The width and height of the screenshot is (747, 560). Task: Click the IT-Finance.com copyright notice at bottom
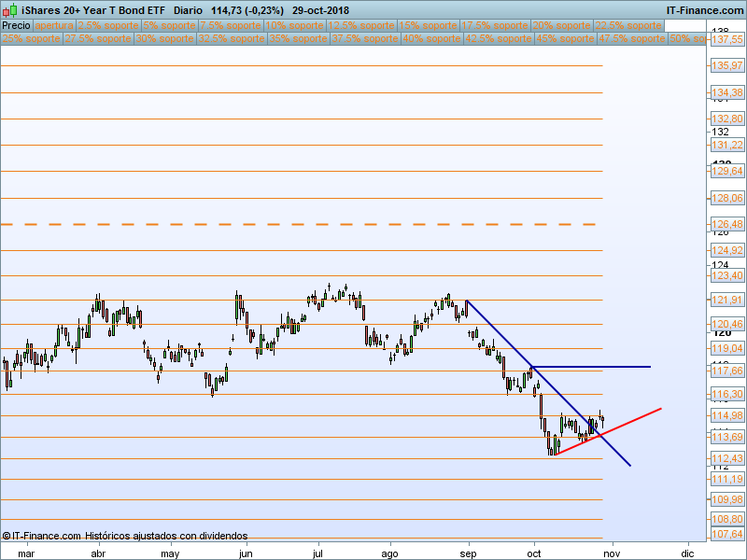pos(125,536)
